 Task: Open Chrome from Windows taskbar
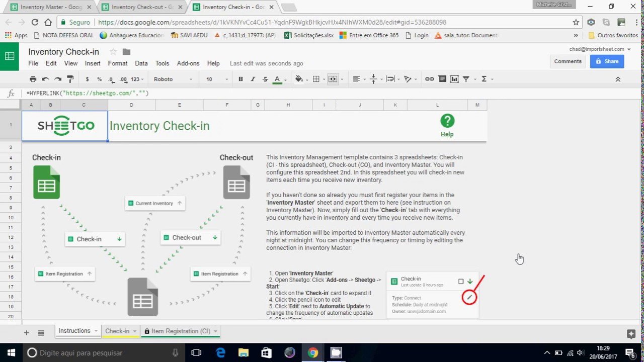[x=313, y=353]
